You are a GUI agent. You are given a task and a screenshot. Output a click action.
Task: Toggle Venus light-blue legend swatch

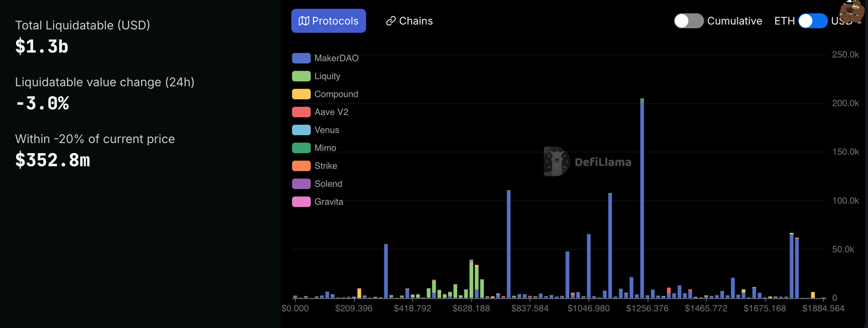pos(301,130)
